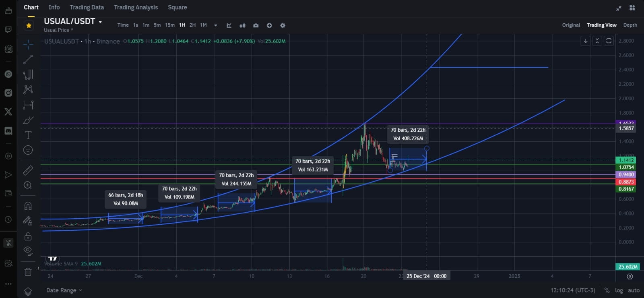Select the Trading View chart mode
Viewport: 644px width, 298px height.
602,25
